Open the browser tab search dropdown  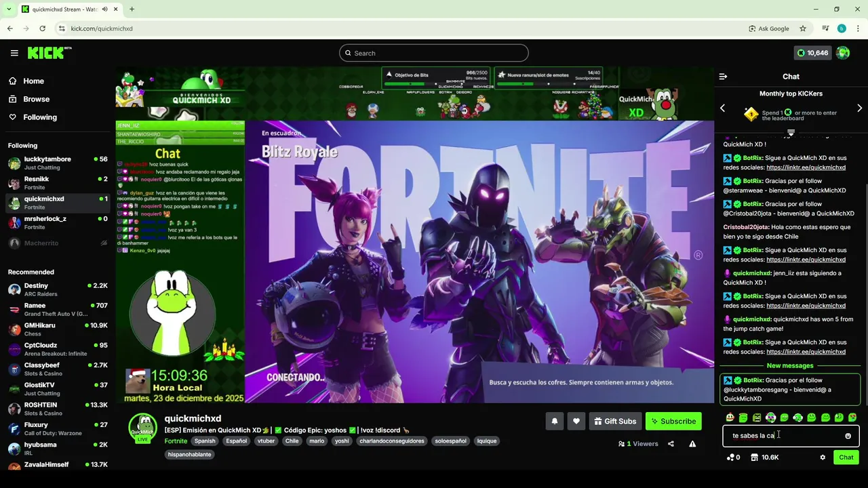click(x=8, y=9)
